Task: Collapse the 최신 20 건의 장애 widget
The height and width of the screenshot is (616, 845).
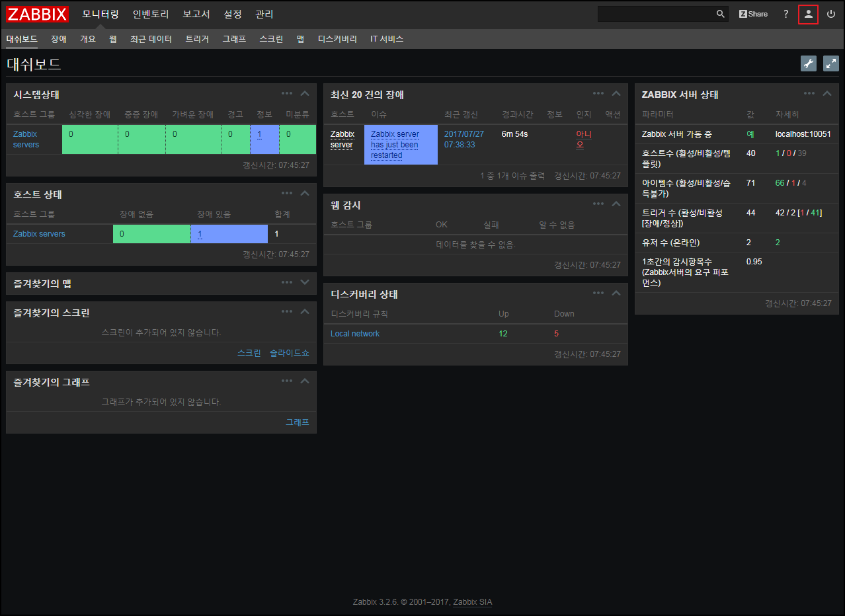Action: click(x=616, y=93)
